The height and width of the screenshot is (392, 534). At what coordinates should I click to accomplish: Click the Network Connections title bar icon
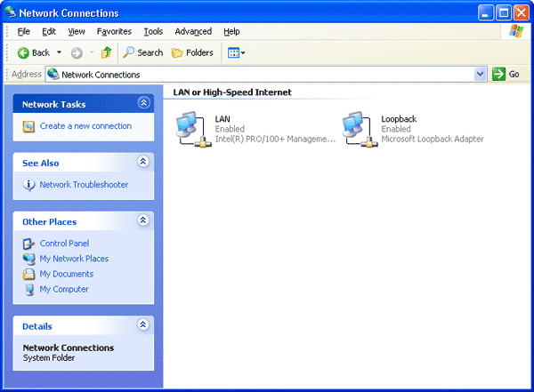(11, 12)
